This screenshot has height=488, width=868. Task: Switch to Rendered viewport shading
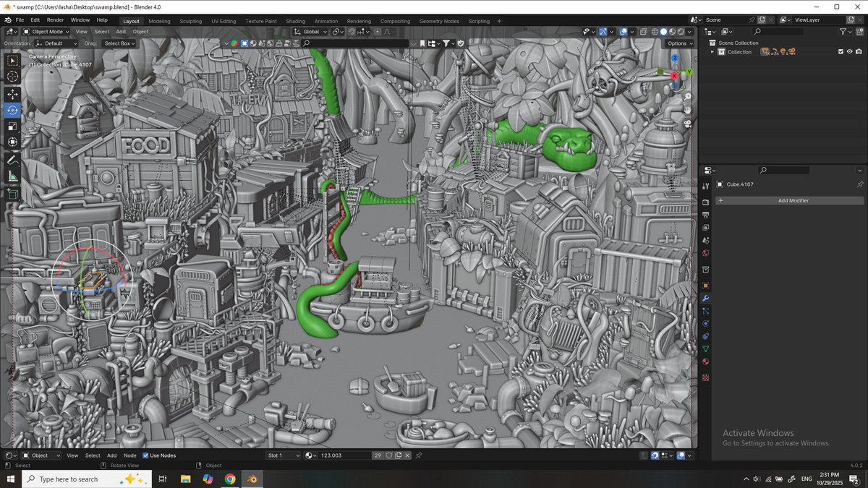click(x=681, y=32)
